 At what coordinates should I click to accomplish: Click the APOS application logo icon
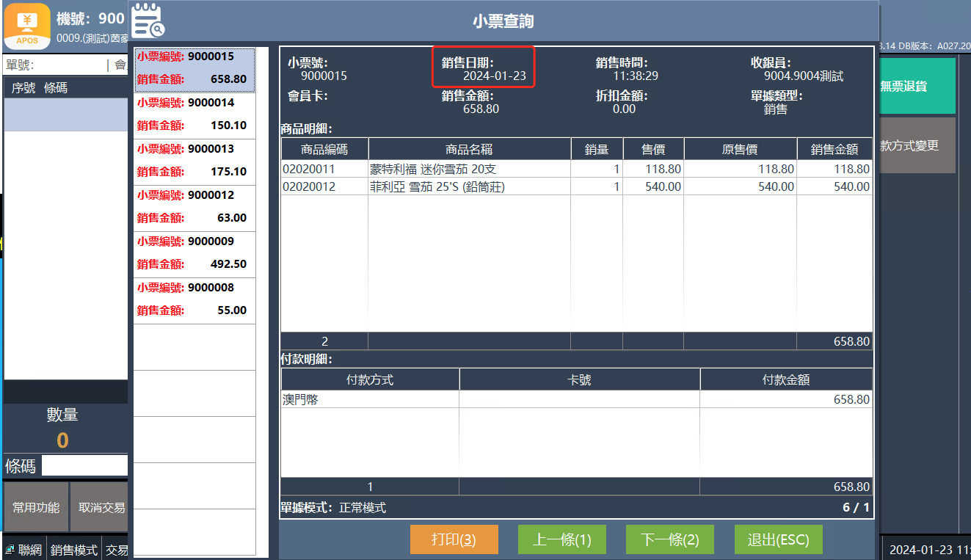tap(27, 26)
